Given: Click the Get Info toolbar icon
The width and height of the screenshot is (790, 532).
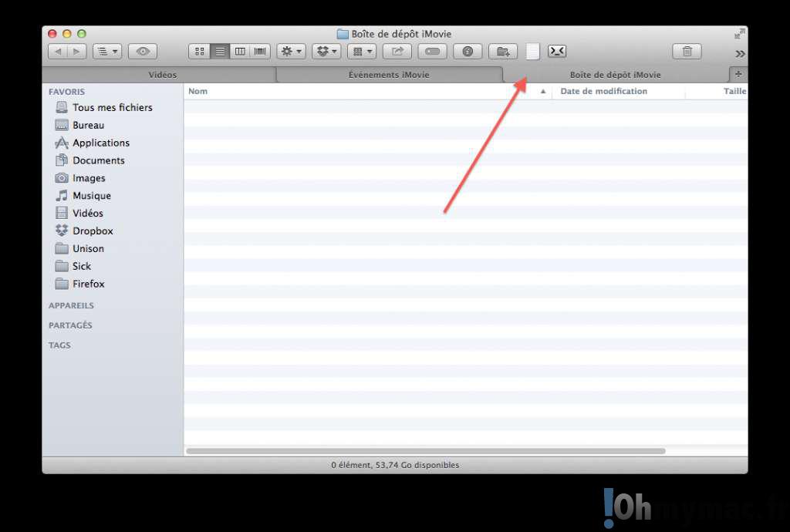Looking at the screenshot, I should coord(468,52).
